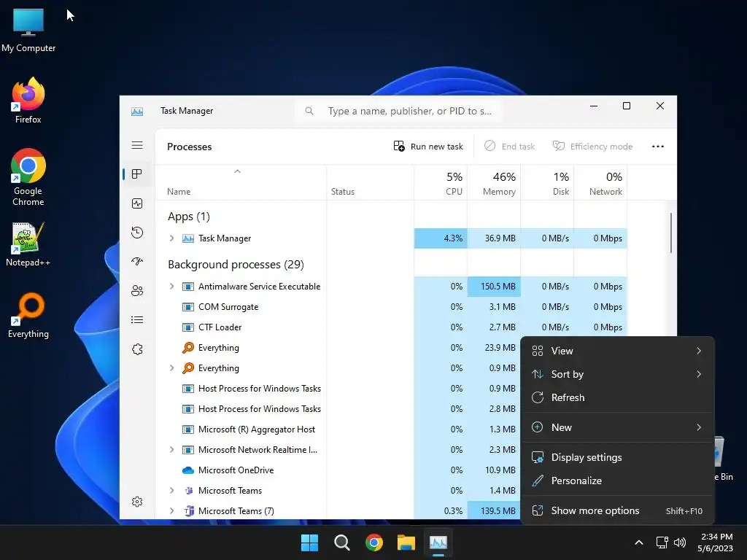This screenshot has width=747, height=560.
Task: Open the Task Manager navigation hamburger menu
Action: point(137,145)
